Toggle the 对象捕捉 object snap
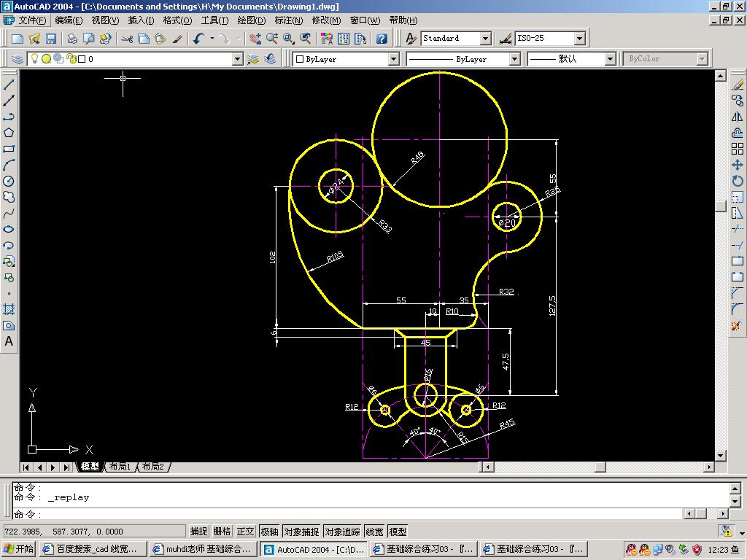The height and width of the screenshot is (560, 747). [301, 532]
